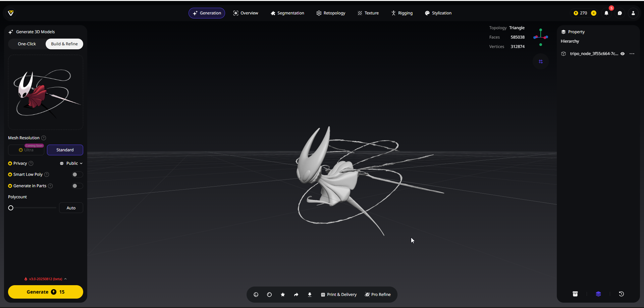The image size is (644, 308).
Task: Click the Print & Delivery button
Action: point(339,295)
